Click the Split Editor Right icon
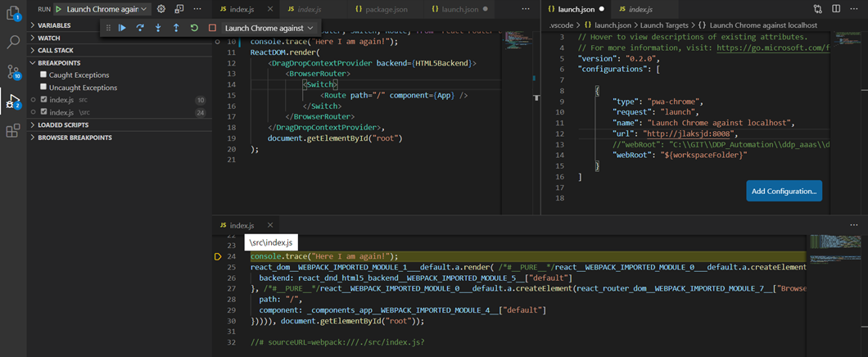Image resolution: width=868 pixels, height=357 pixels. [836, 9]
